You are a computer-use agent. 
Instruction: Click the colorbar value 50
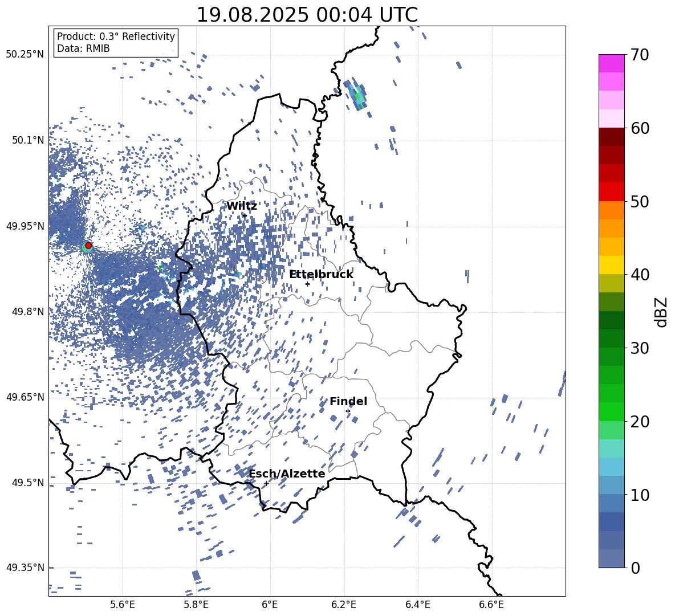[x=640, y=201]
